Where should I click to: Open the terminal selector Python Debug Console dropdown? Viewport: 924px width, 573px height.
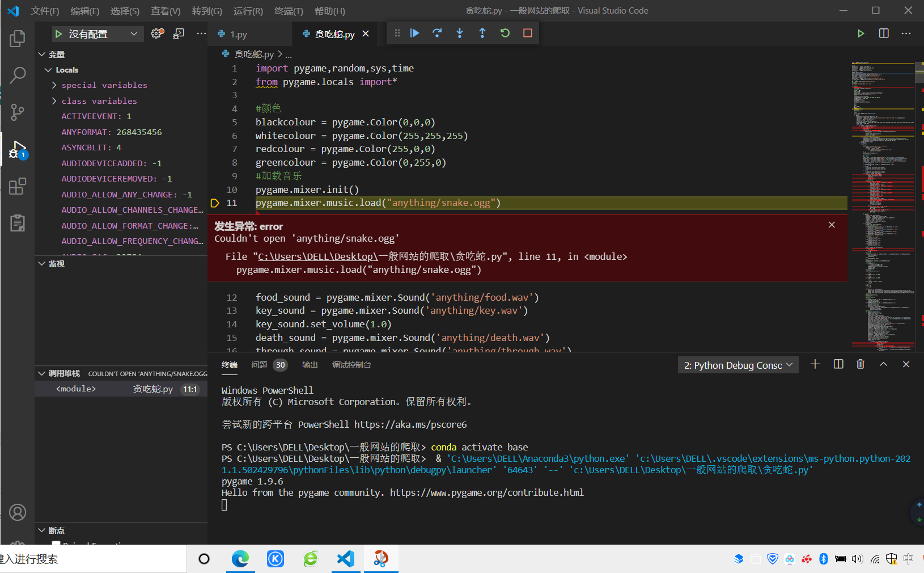click(x=738, y=365)
